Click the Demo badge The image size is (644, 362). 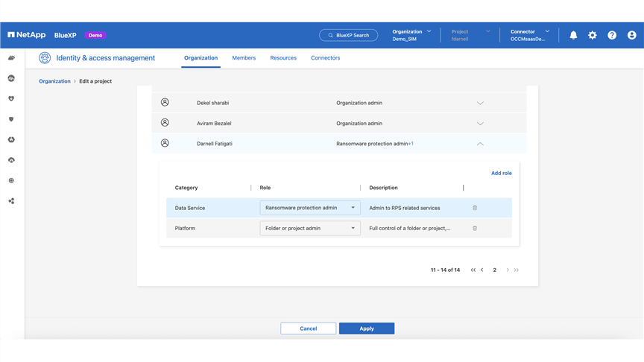click(x=95, y=35)
